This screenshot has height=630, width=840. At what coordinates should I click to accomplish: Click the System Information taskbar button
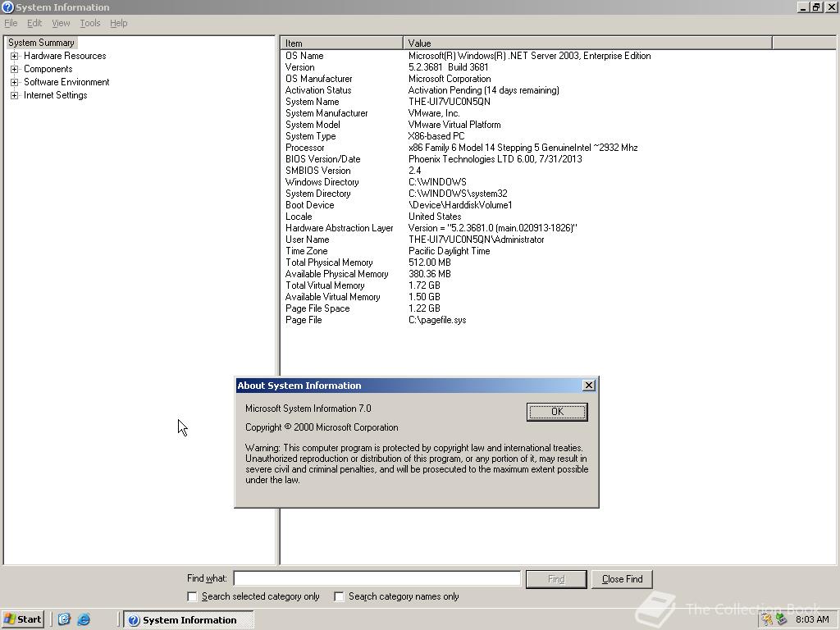[x=189, y=620]
